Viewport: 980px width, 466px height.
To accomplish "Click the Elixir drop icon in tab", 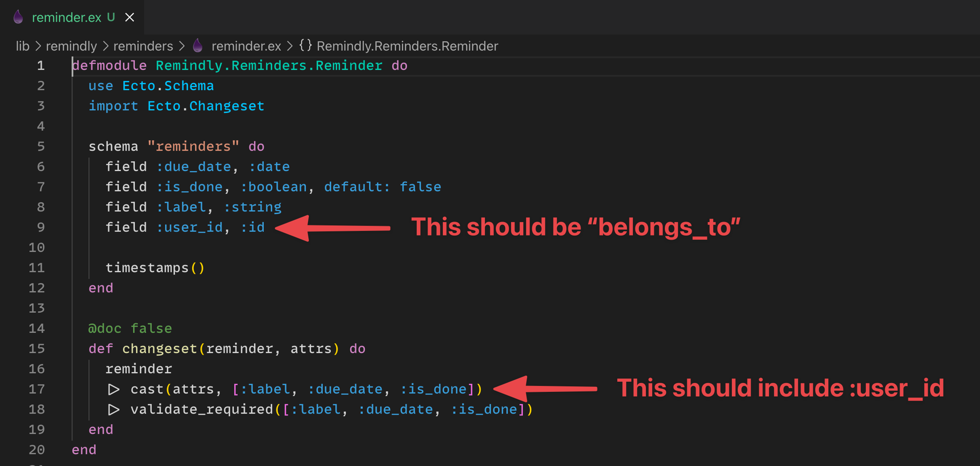I will click(18, 17).
